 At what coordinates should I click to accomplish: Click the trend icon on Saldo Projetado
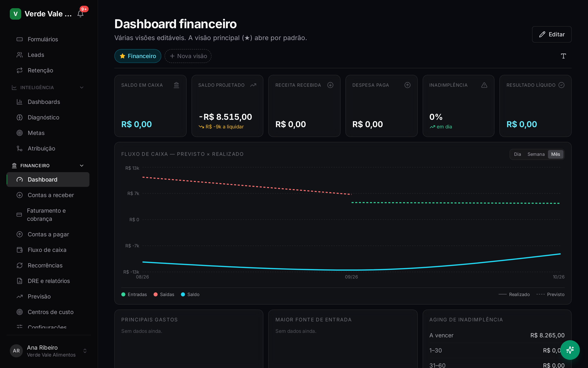click(x=253, y=85)
